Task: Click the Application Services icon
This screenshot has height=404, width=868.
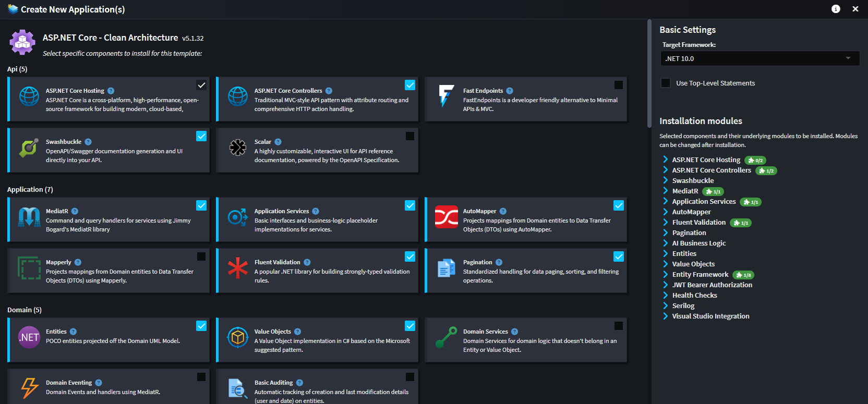Action: (238, 217)
